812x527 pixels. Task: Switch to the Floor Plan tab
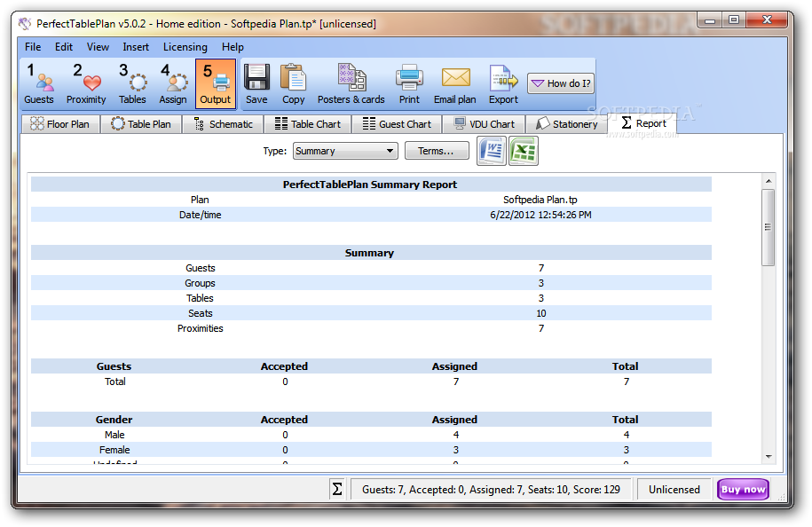coord(60,124)
